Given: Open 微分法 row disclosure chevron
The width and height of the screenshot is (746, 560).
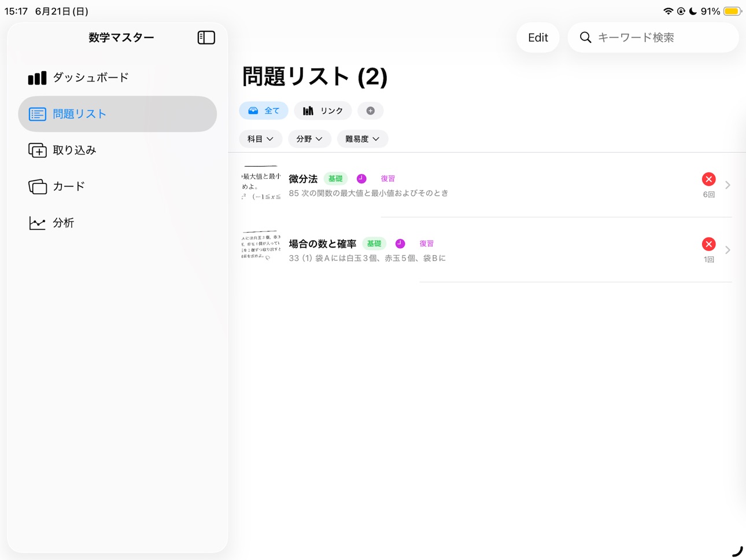Looking at the screenshot, I should click(x=727, y=185).
